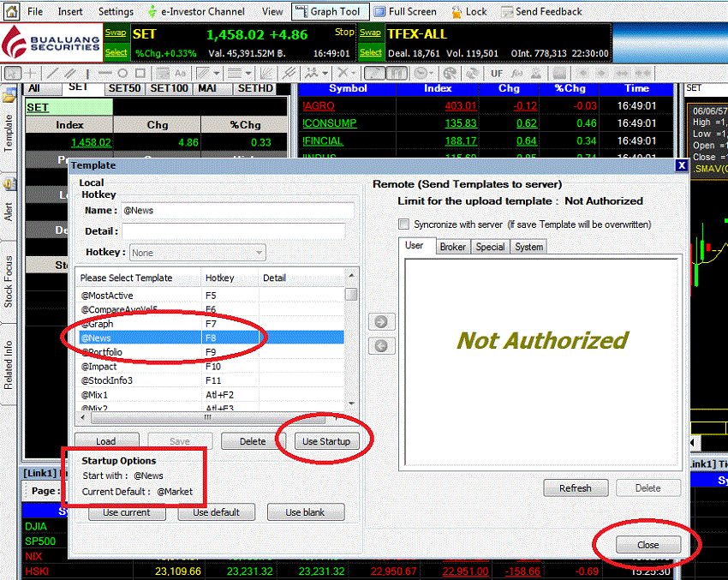728x580 pixels.
Task: Click the Refresh button in Remote panel
Action: point(576,488)
